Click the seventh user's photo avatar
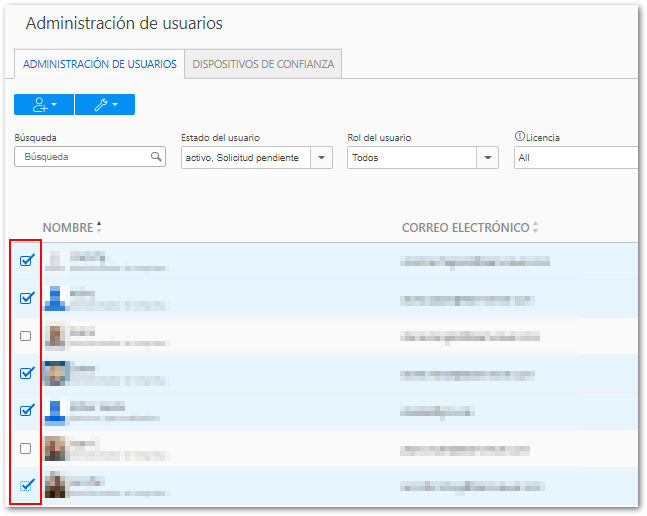Screen dimensions: 647x516 point(55,486)
